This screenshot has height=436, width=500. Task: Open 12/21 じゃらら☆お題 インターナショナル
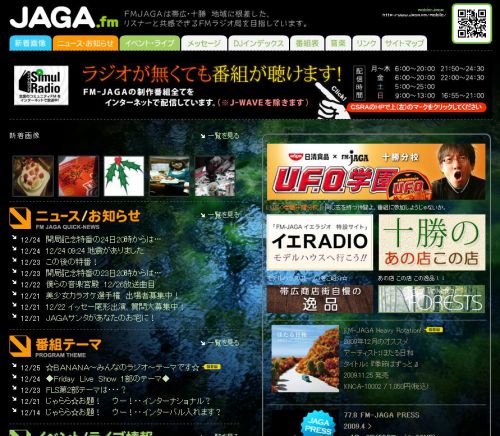tap(128, 401)
